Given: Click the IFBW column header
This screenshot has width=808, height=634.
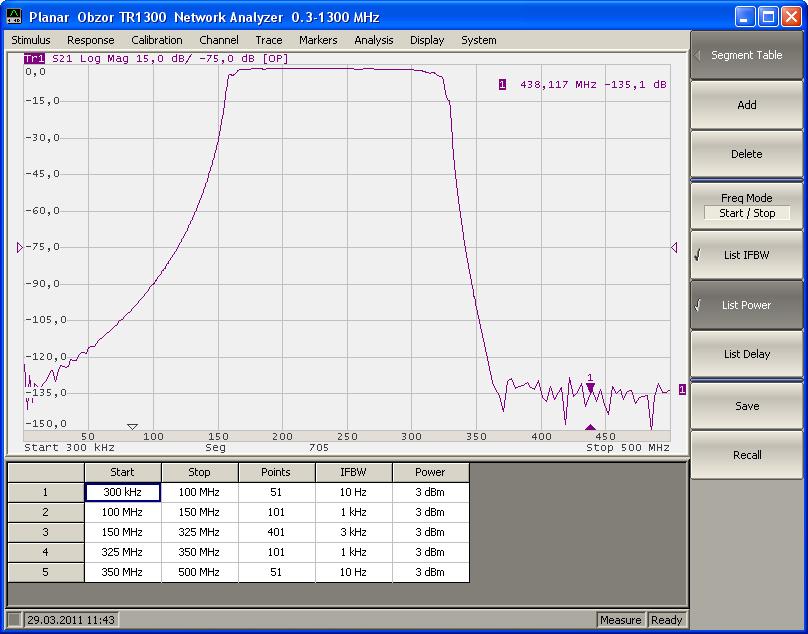Looking at the screenshot, I should click(353, 472).
